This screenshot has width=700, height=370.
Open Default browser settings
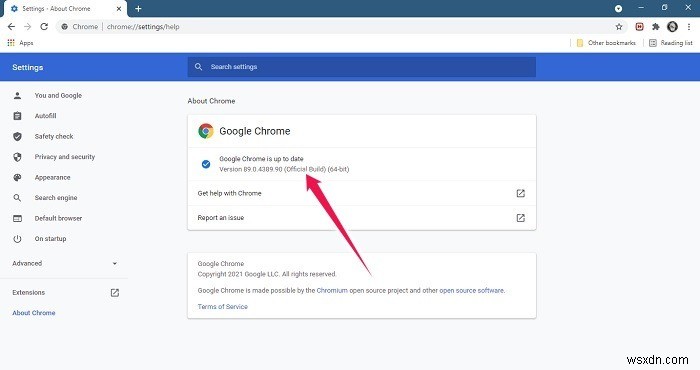[x=58, y=218]
